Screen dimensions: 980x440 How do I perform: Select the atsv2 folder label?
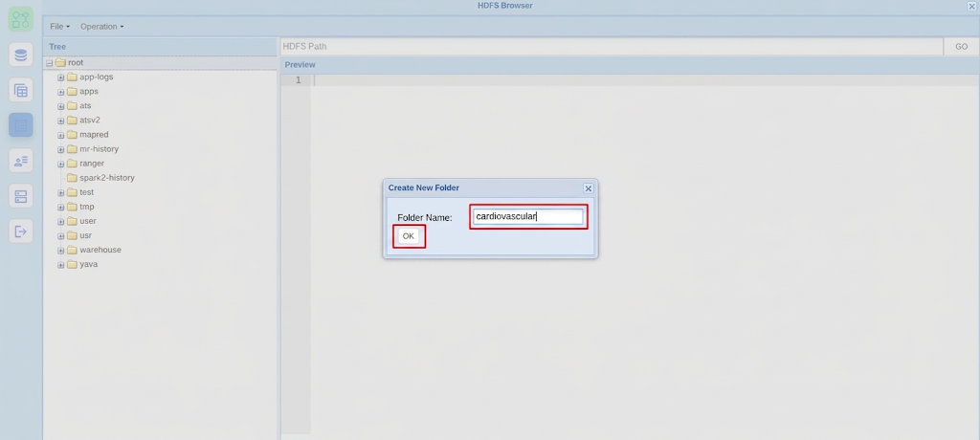(x=90, y=120)
